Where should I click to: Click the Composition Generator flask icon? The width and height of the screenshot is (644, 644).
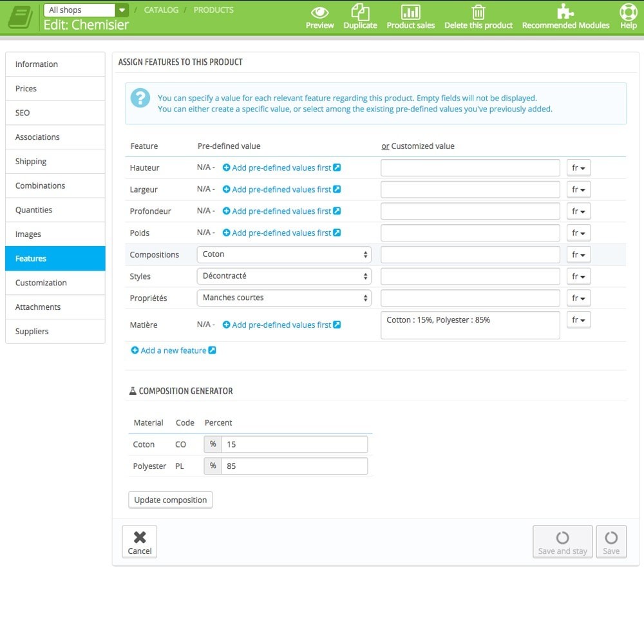pyautogui.click(x=133, y=391)
